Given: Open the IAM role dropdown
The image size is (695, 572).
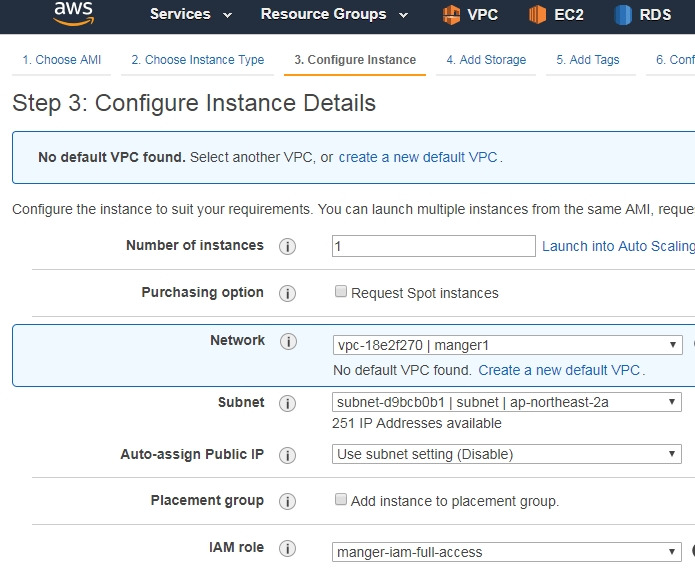Looking at the screenshot, I should tap(507, 552).
